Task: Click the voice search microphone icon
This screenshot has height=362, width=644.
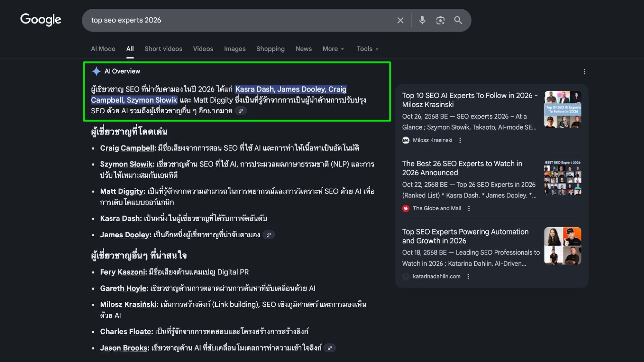Action: tap(422, 20)
